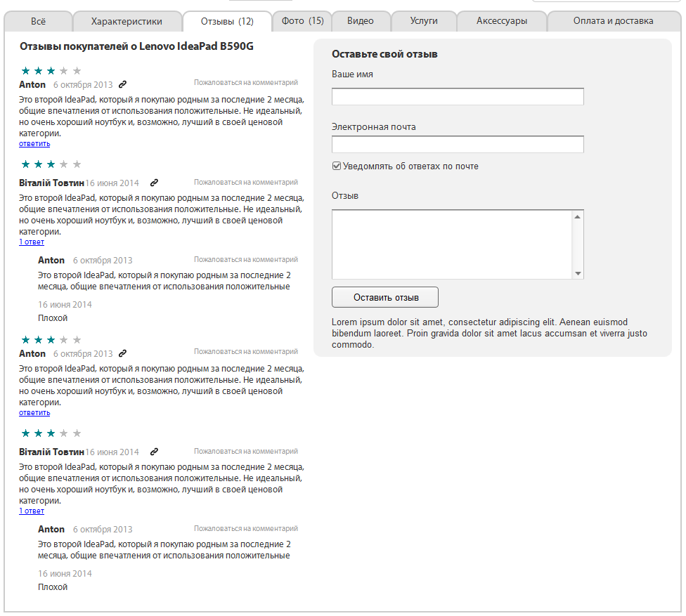Click the last Плохой reply text

click(x=53, y=587)
